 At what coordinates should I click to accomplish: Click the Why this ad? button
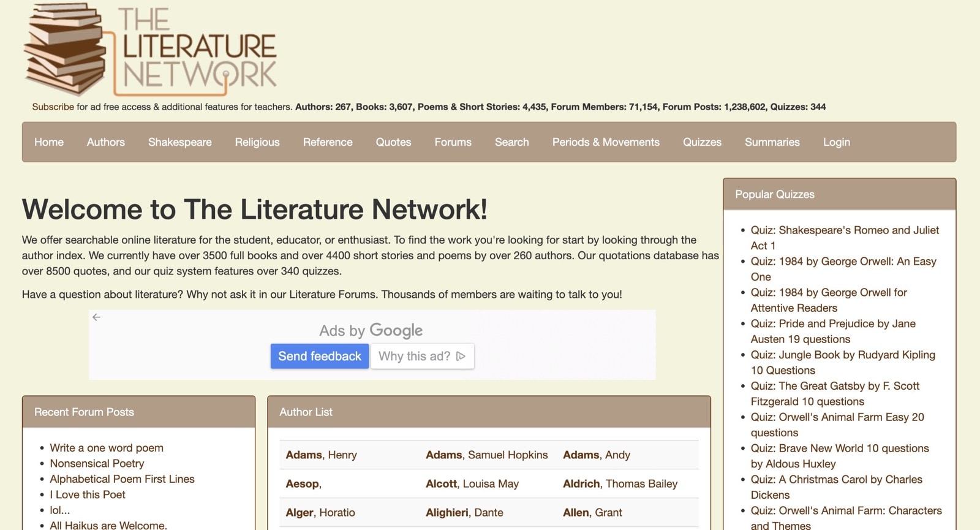point(422,357)
